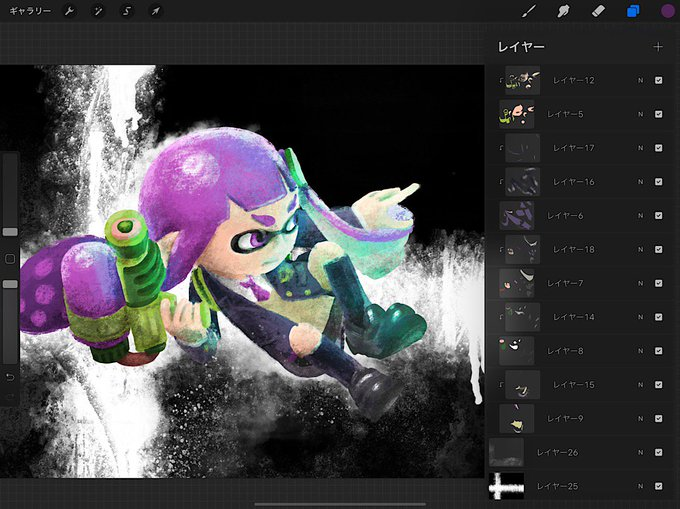This screenshot has width=680, height=509.
Task: Toggle レイヤー9 visibility checkbox
Action: point(658,418)
